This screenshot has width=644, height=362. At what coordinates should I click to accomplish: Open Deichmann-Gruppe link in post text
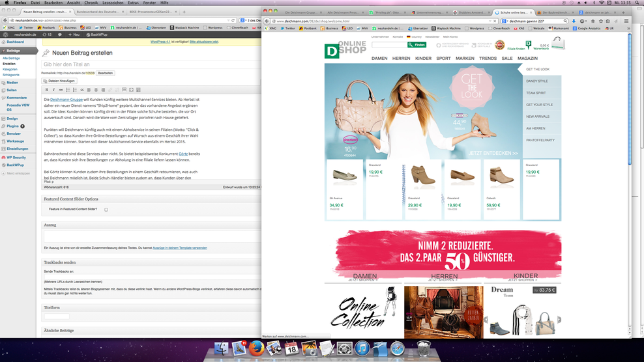(66, 100)
